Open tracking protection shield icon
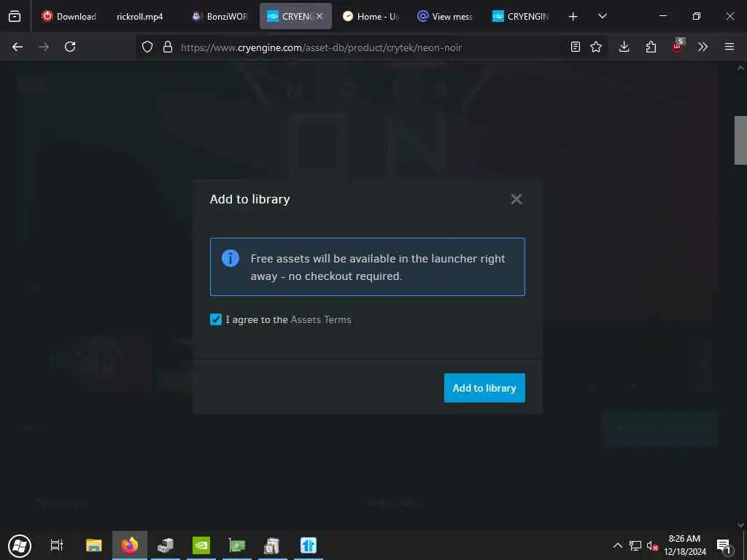The image size is (747, 560). 147,47
